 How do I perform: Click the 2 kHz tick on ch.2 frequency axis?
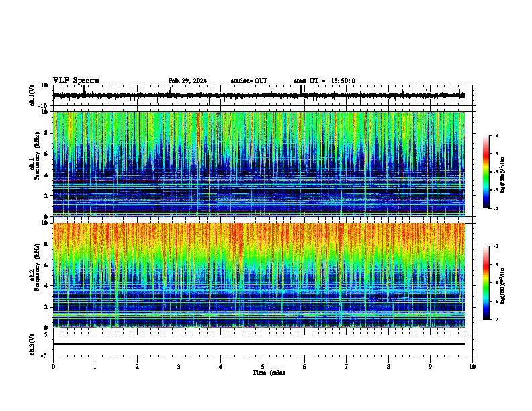click(x=46, y=307)
